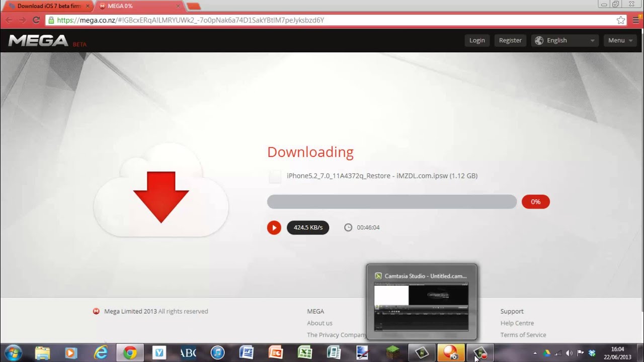Open Minecraft from the taskbar
Image resolution: width=644 pixels, height=362 pixels.
coord(392,353)
